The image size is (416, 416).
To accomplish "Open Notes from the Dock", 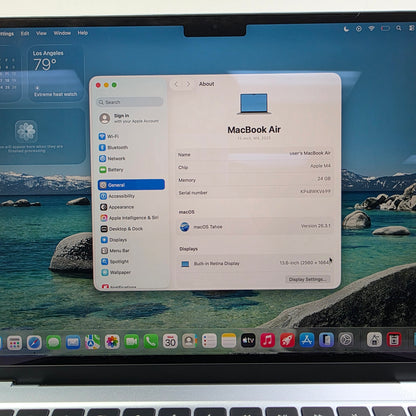I will [229, 341].
